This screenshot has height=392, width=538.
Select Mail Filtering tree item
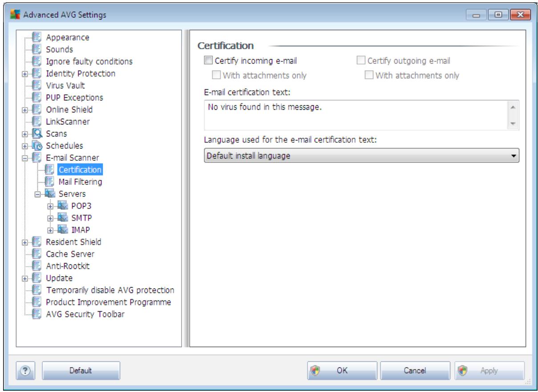point(80,181)
